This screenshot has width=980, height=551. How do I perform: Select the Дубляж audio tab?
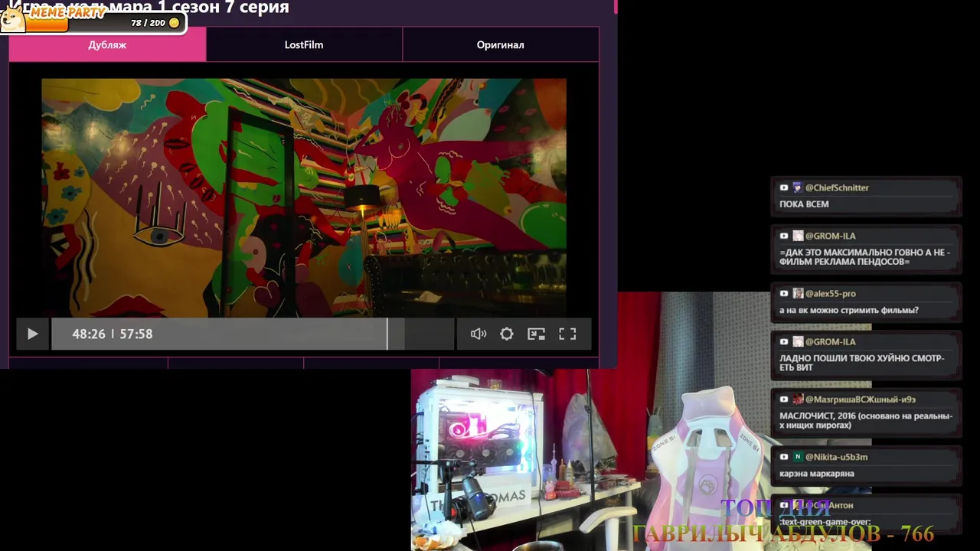(107, 44)
